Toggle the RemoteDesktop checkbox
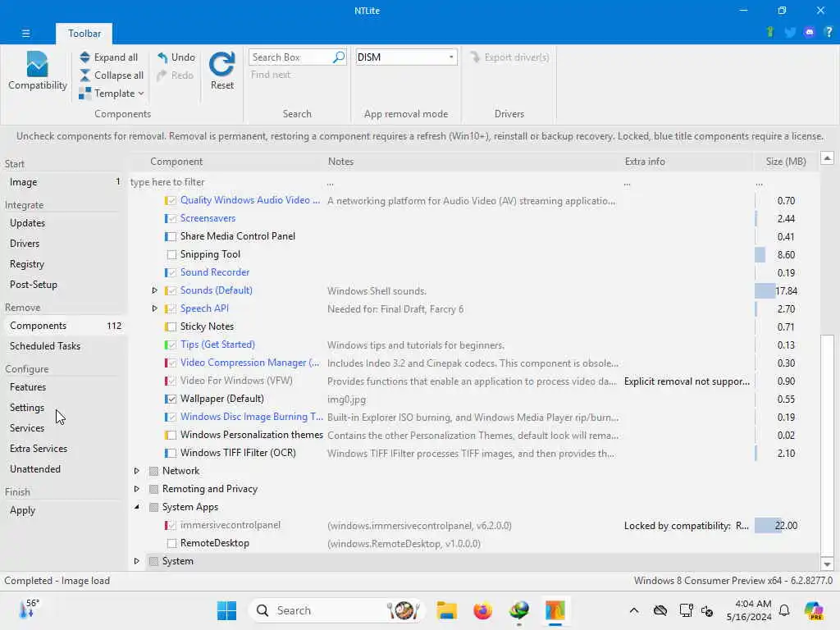Image resolution: width=840 pixels, height=630 pixels. (171, 543)
